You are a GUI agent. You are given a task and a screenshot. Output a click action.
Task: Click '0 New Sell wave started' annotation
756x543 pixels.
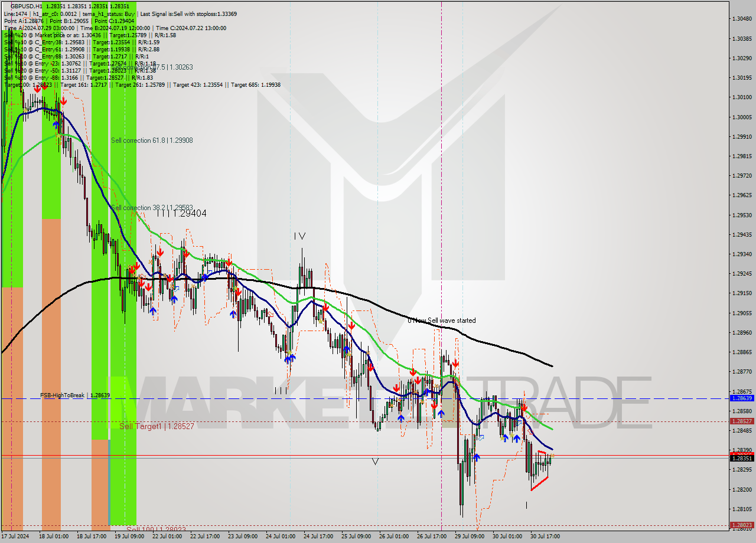(x=441, y=320)
